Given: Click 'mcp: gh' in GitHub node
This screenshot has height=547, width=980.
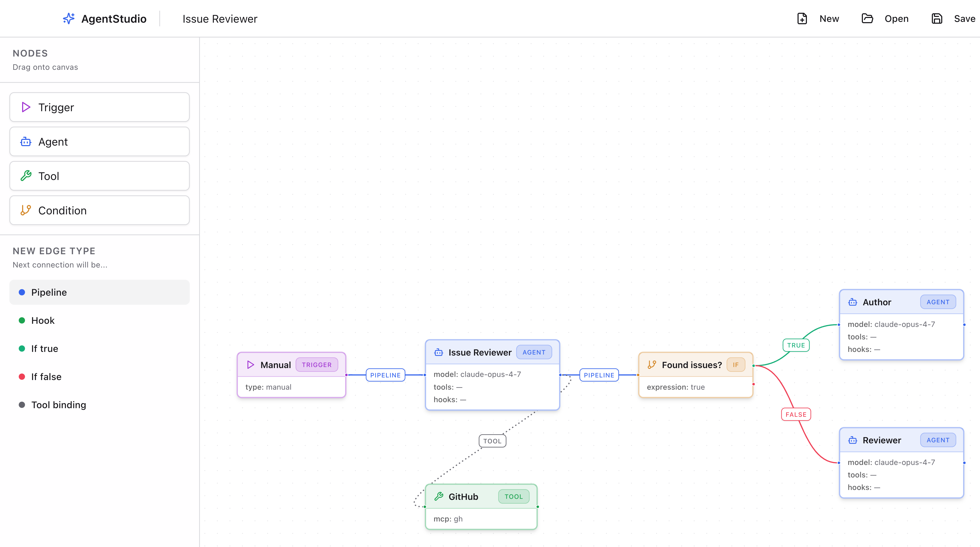Looking at the screenshot, I should [x=448, y=519].
